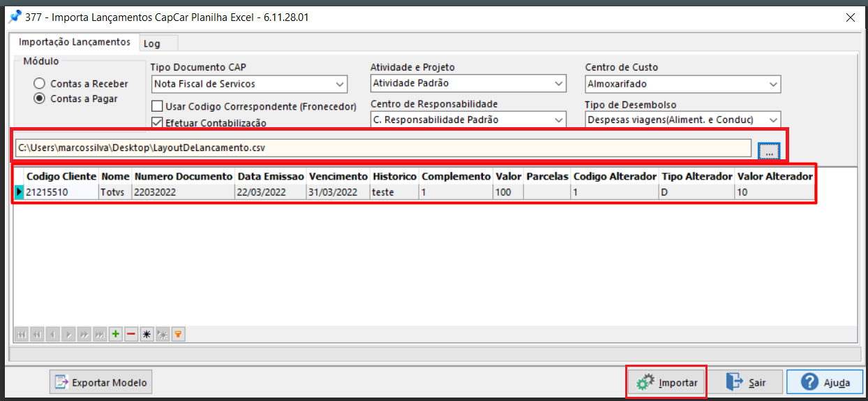Screen dimensions: 868x401
Task: Click Parcelas column header
Action: pyautogui.click(x=548, y=177)
